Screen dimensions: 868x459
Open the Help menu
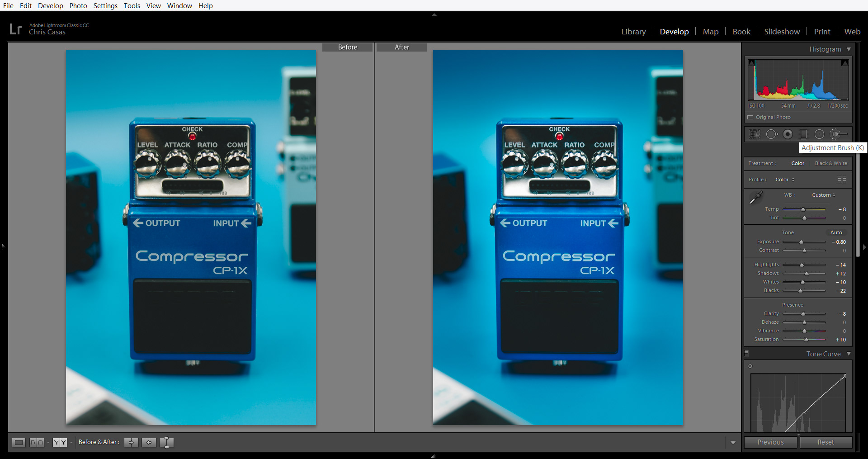[205, 5]
